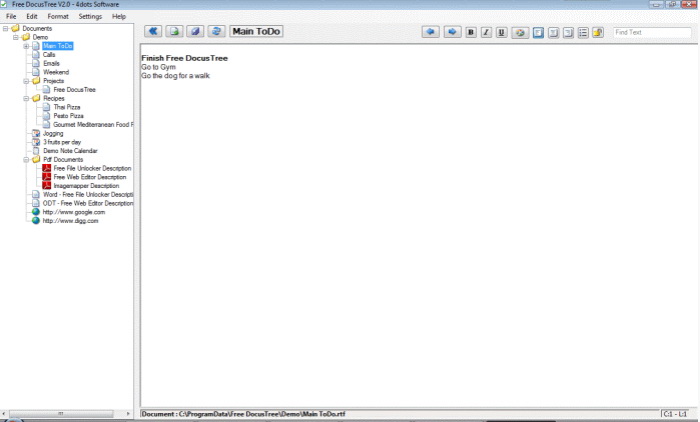Open the Jogging calendar note

tap(53, 133)
